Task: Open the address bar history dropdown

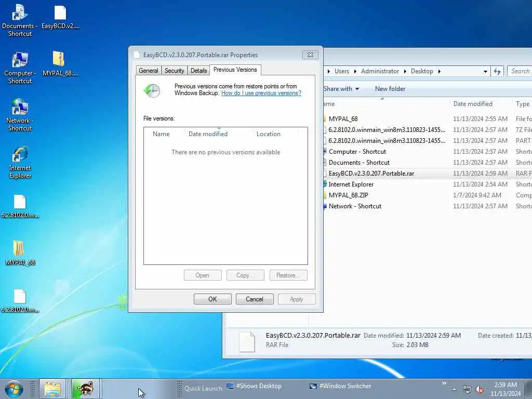Action: point(485,71)
